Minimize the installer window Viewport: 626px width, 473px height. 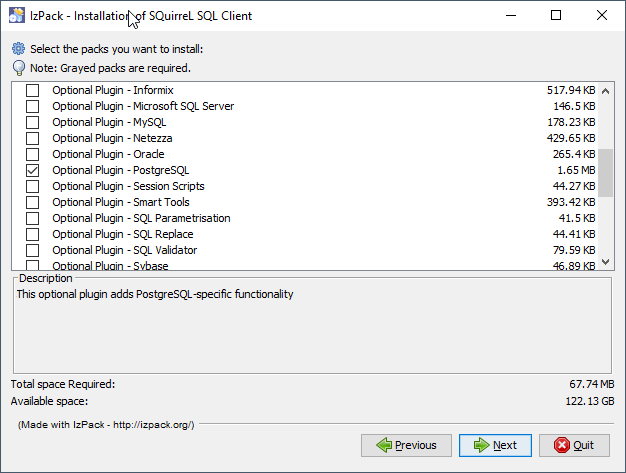click(511, 16)
